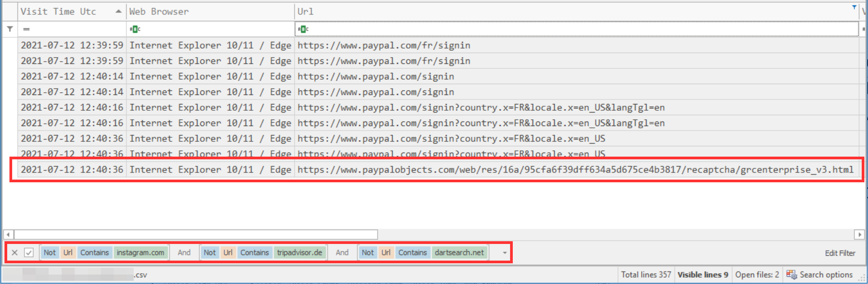Click the Contains operator before instagram.com
The width and height of the screenshot is (868, 284).
pyautogui.click(x=95, y=252)
